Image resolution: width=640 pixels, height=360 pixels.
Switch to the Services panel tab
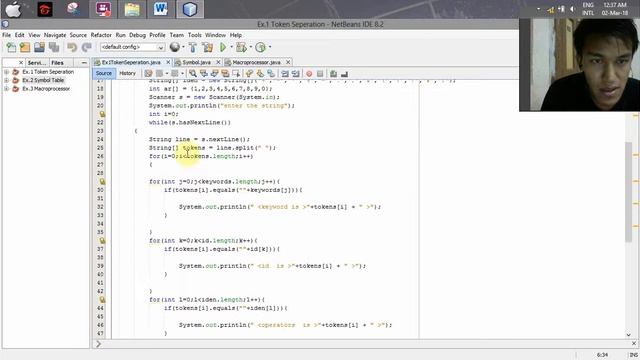pyautogui.click(x=37, y=63)
